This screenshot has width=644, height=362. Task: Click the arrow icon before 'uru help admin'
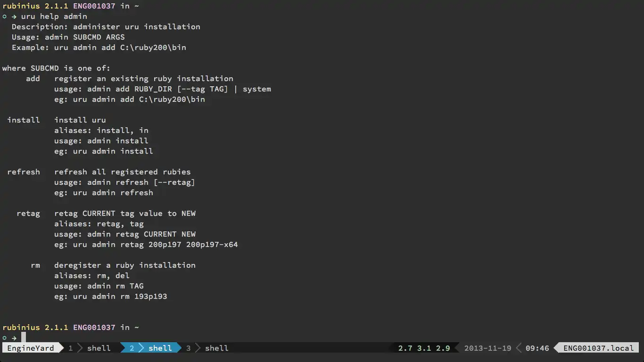click(x=14, y=16)
